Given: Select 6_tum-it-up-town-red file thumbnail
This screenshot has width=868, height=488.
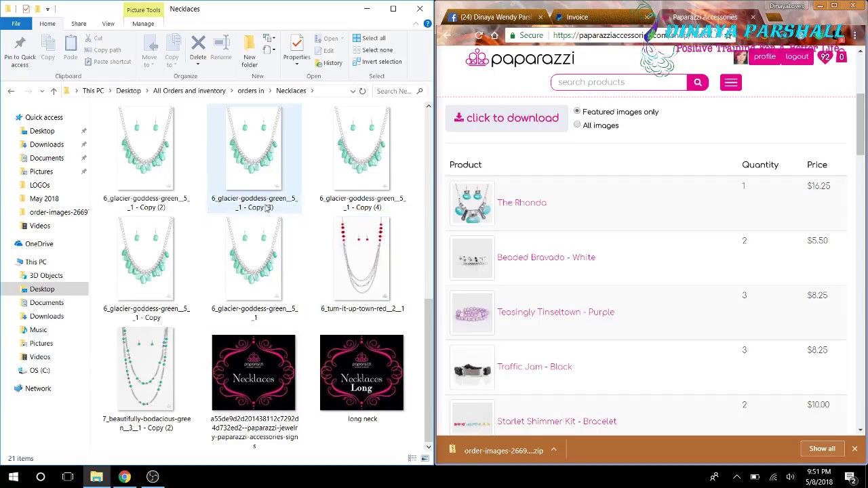Looking at the screenshot, I should [x=362, y=258].
